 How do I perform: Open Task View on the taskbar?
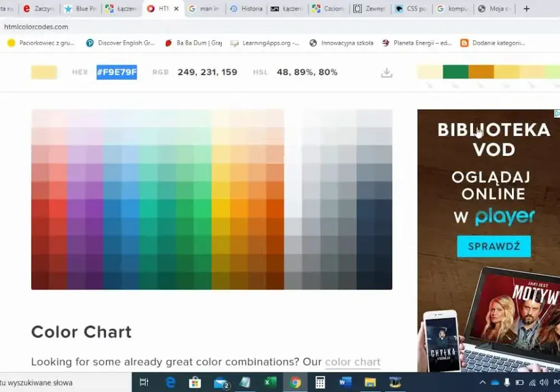[144, 382]
